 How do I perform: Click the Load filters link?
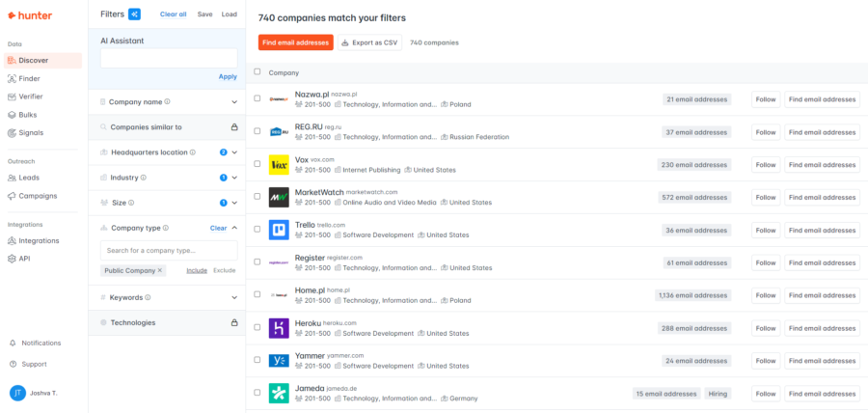(230, 14)
